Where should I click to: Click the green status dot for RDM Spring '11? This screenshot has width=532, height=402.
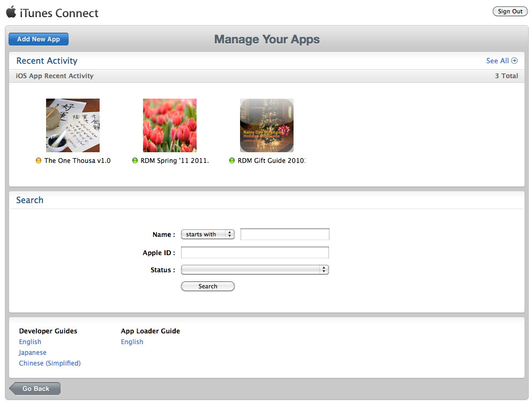point(135,161)
